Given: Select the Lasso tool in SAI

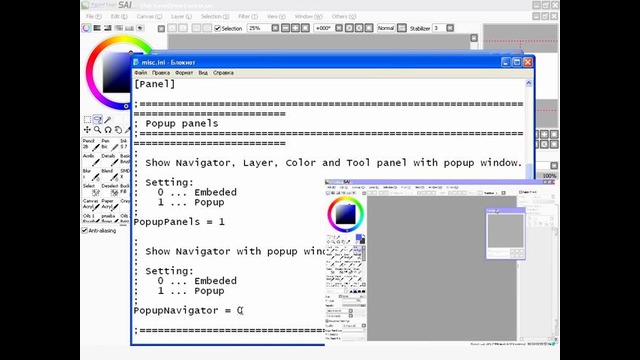Looking at the screenshot, I should (x=98, y=120).
